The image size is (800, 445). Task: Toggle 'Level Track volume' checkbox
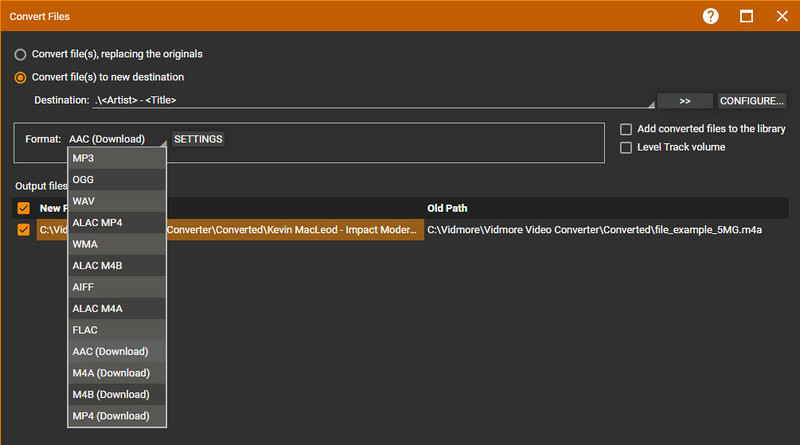pyautogui.click(x=626, y=148)
